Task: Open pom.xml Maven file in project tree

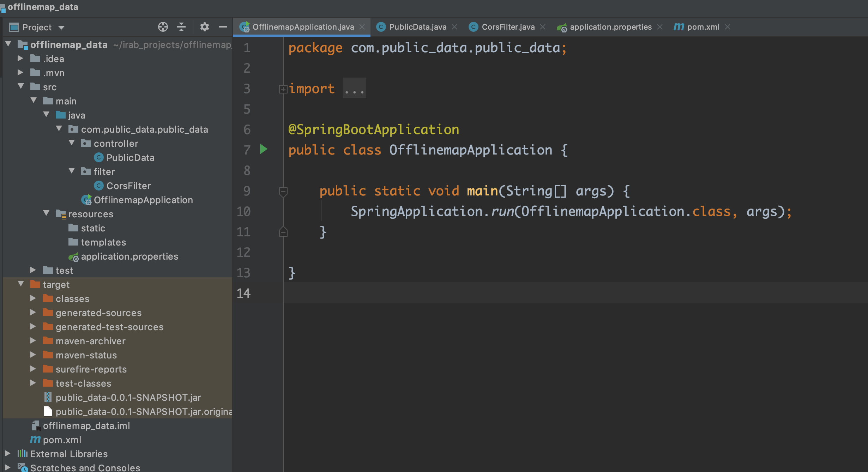Action: coord(62,440)
